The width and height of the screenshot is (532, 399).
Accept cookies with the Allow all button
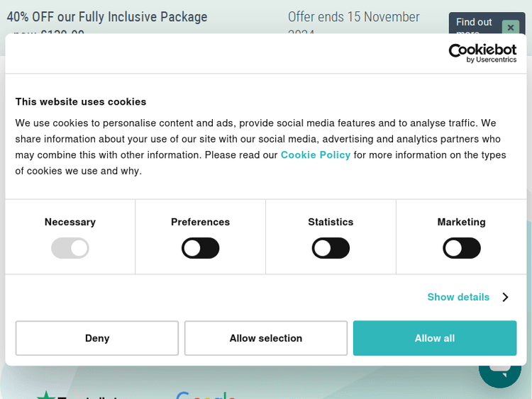point(435,338)
